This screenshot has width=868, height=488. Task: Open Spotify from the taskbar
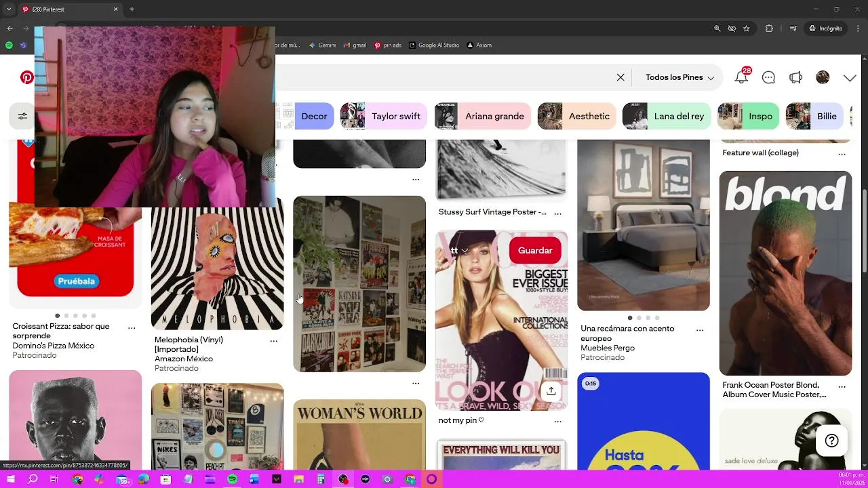click(x=233, y=479)
